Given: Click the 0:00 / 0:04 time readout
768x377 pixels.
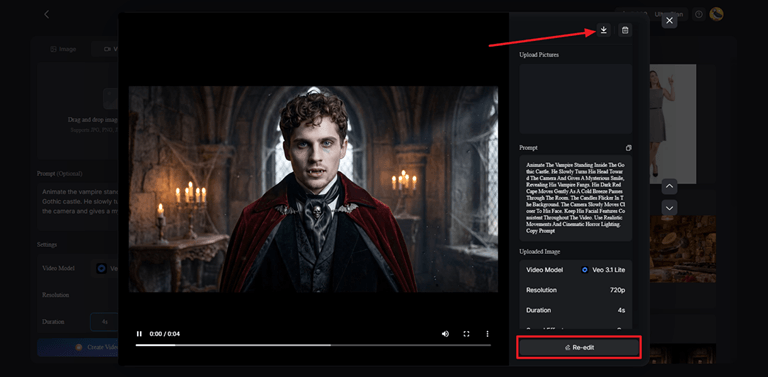Looking at the screenshot, I should point(165,334).
